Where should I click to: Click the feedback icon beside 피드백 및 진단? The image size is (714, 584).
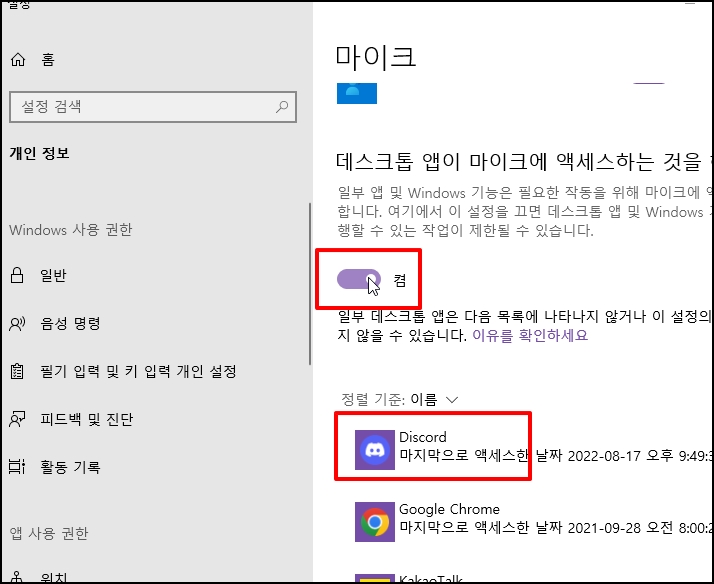coord(17,419)
